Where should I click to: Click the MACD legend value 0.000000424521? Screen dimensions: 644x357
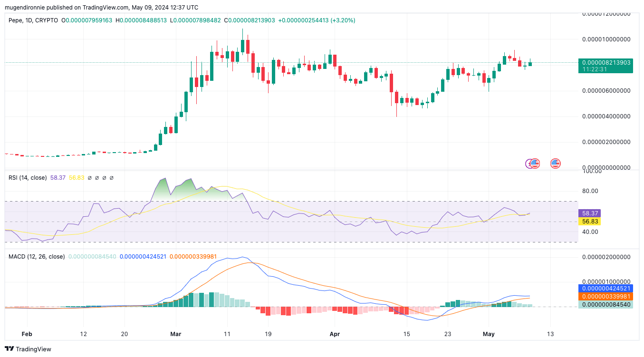pyautogui.click(x=143, y=257)
